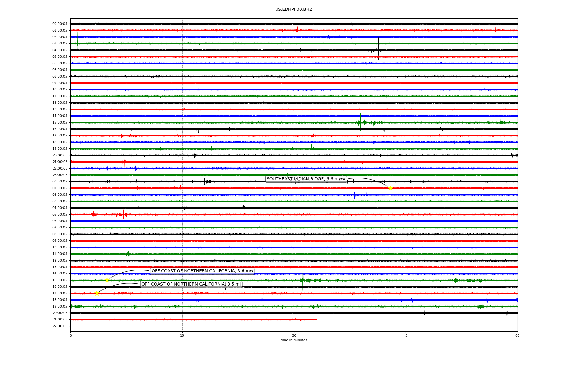
Task: Select the Northern California 3.5 ml annotation
Action: pos(191,284)
